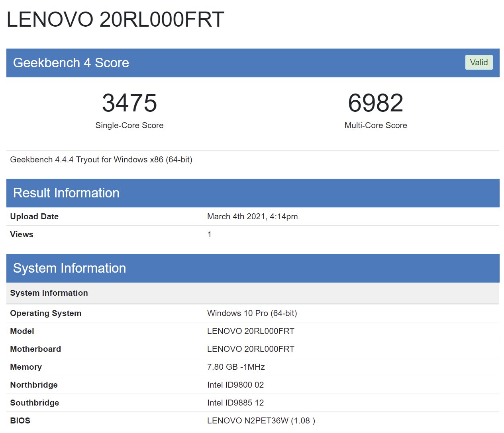504x433 pixels.
Task: Select the multi-core score 6982
Action: 376,103
